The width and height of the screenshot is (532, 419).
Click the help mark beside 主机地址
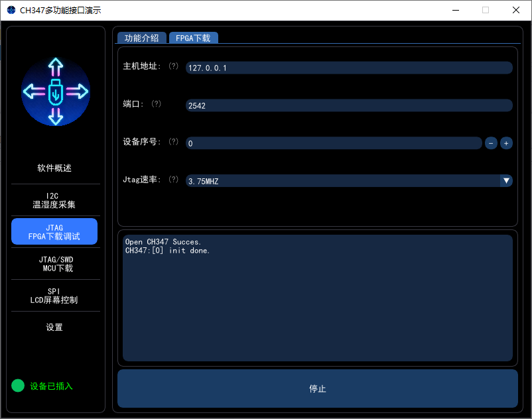[x=173, y=66]
